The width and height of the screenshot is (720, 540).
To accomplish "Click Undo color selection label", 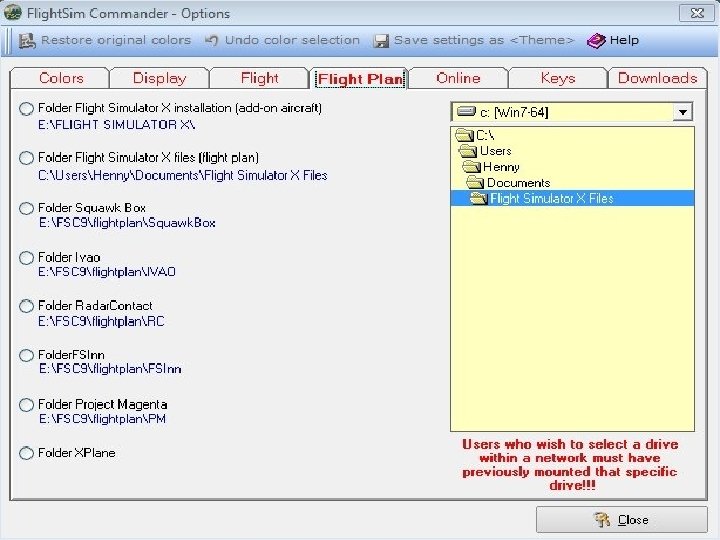I will [292, 40].
